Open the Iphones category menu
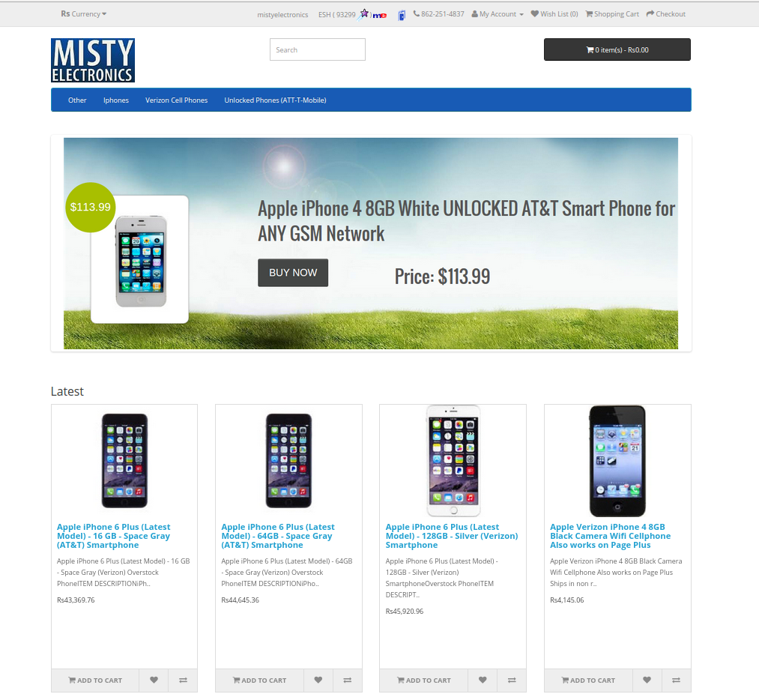Viewport: 759px width, 700px height. point(115,100)
